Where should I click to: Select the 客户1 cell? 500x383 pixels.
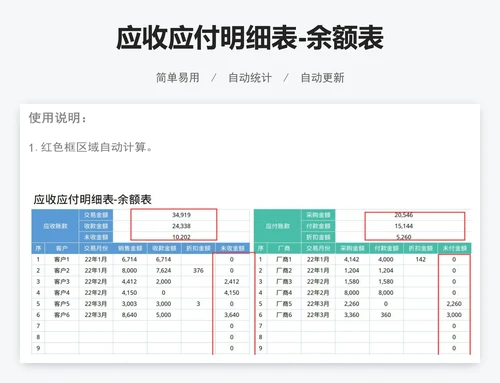tap(62, 259)
